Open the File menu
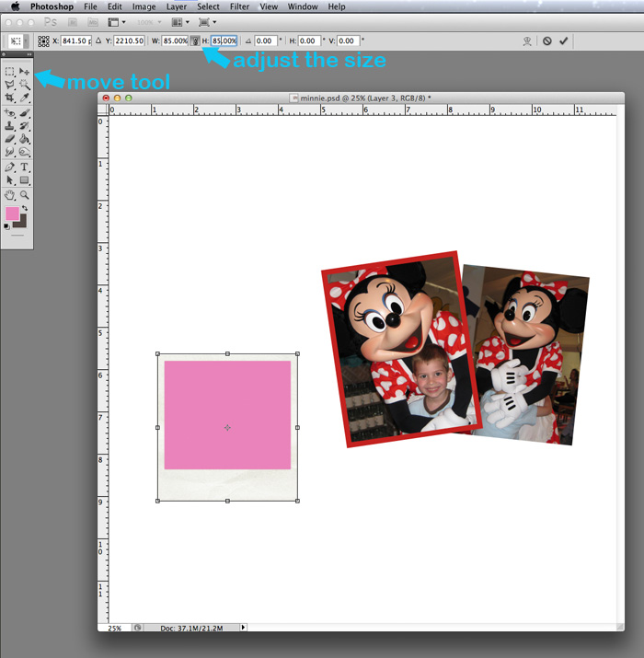 click(x=90, y=6)
